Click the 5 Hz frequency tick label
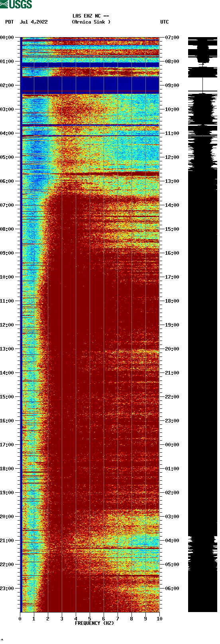This screenshot has height=644, width=220. pos(90,619)
